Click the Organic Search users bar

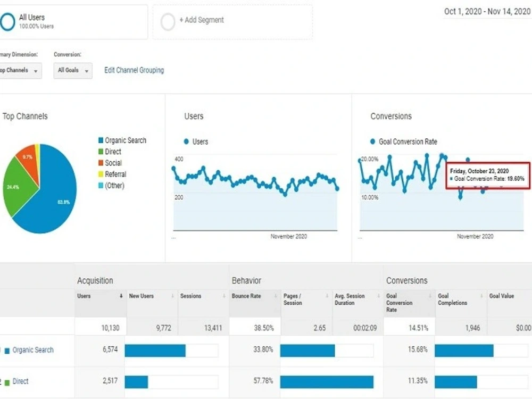tap(155, 351)
